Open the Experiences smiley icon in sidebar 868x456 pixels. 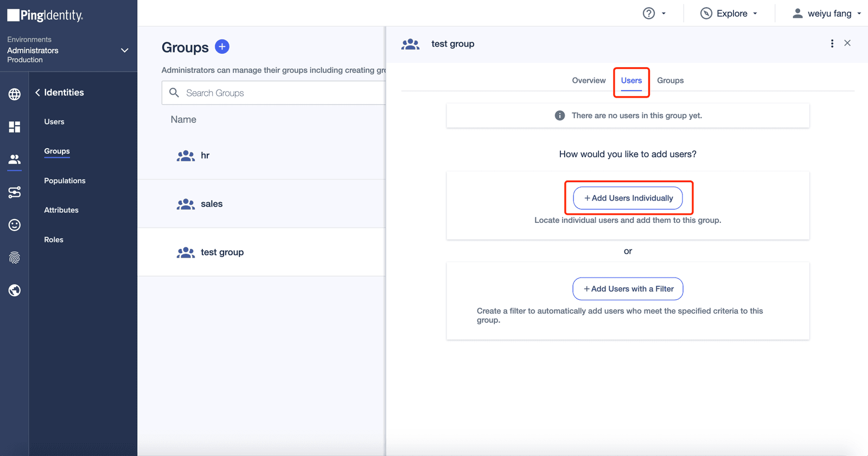pyautogui.click(x=15, y=225)
